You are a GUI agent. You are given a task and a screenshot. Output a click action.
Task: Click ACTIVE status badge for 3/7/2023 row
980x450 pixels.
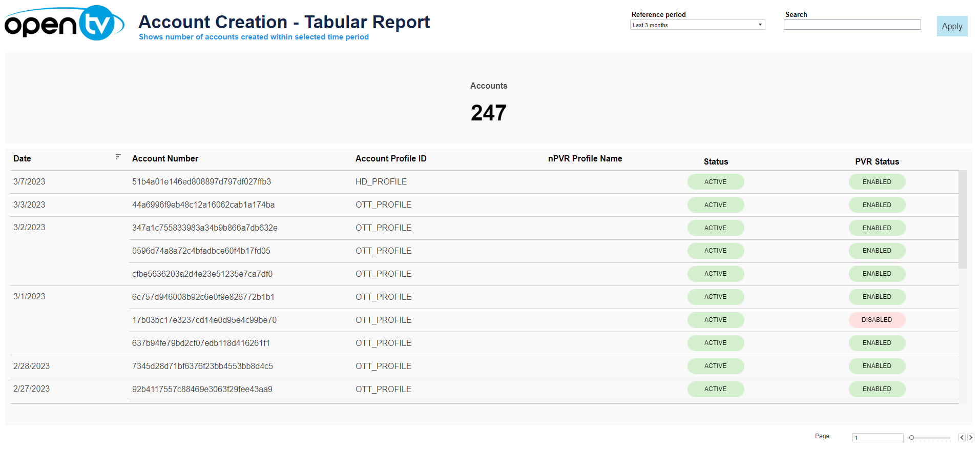[715, 182]
